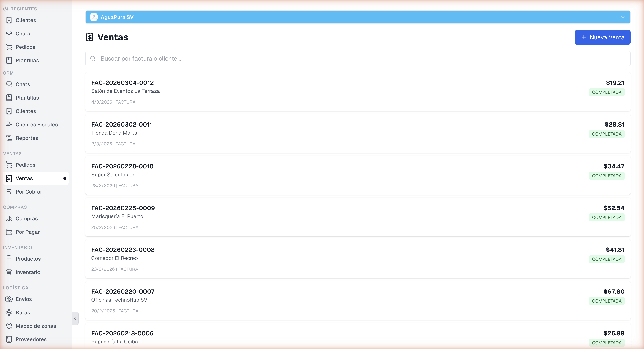Focus the search by factura or cliente field
644x349 pixels.
click(358, 59)
